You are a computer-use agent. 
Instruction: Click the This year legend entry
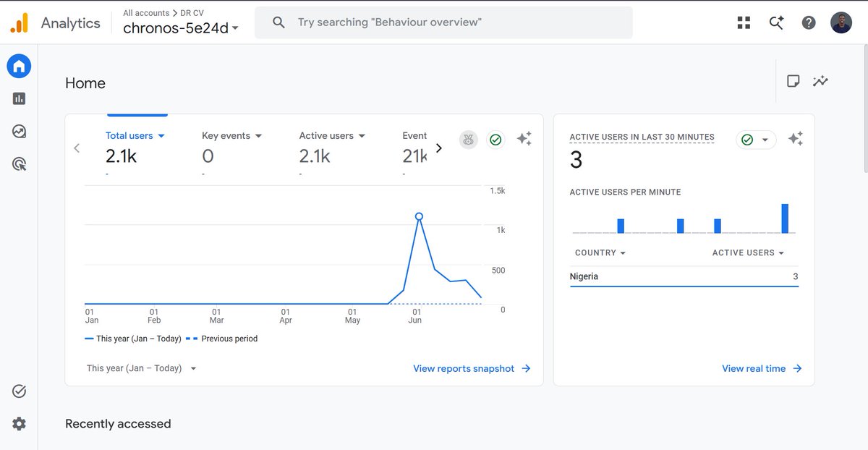pyautogui.click(x=133, y=339)
